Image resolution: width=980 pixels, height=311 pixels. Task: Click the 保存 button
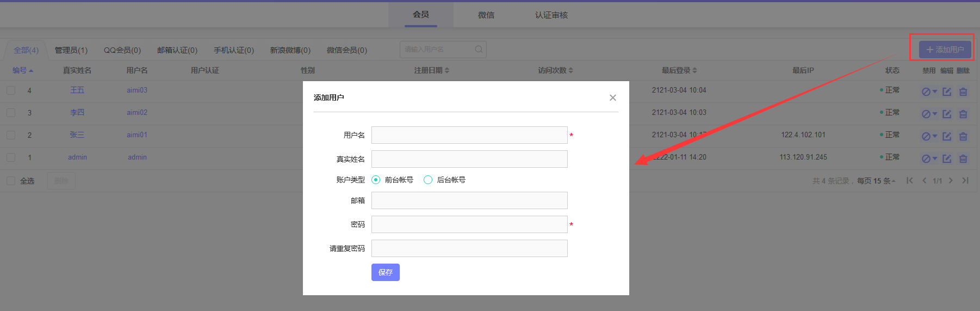coord(385,272)
